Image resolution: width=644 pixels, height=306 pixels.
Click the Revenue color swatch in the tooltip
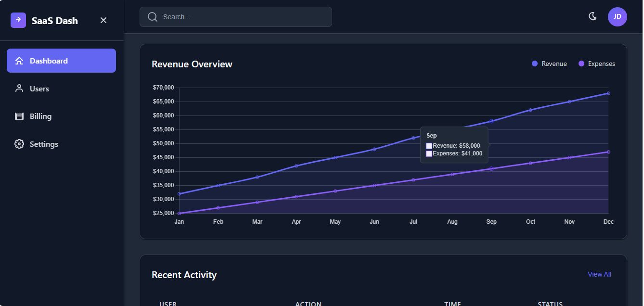pyautogui.click(x=429, y=146)
